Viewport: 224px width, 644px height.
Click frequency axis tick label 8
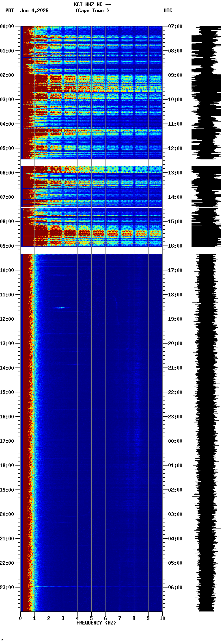[134, 618]
